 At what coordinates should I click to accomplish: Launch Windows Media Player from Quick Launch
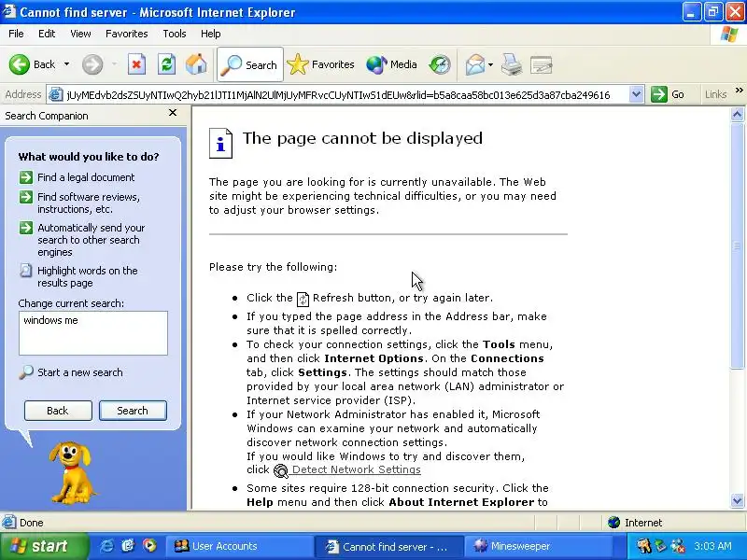149,546
